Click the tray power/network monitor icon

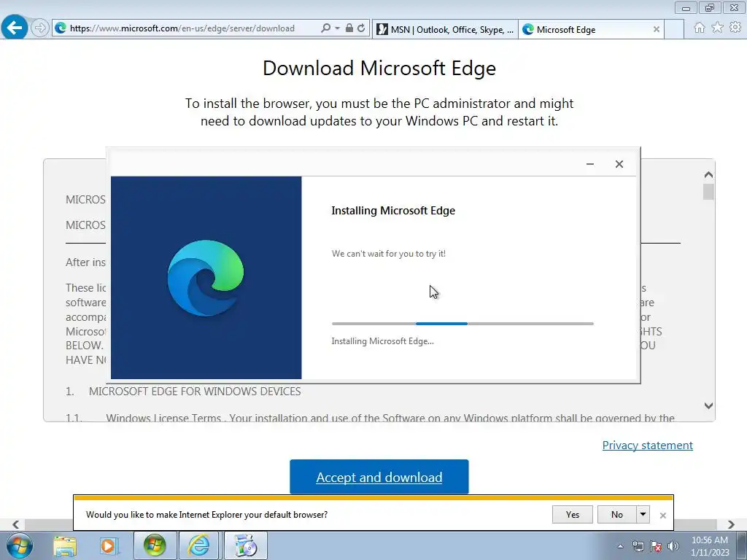click(x=638, y=546)
